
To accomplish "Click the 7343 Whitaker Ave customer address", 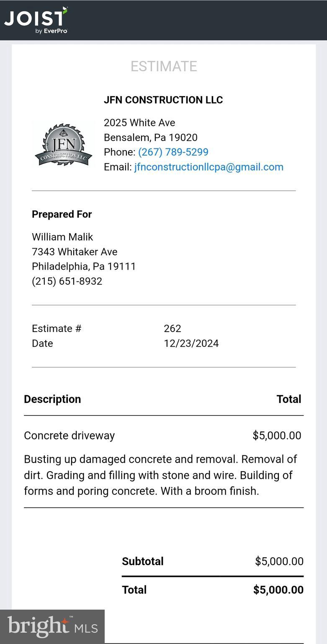I will 75,252.
